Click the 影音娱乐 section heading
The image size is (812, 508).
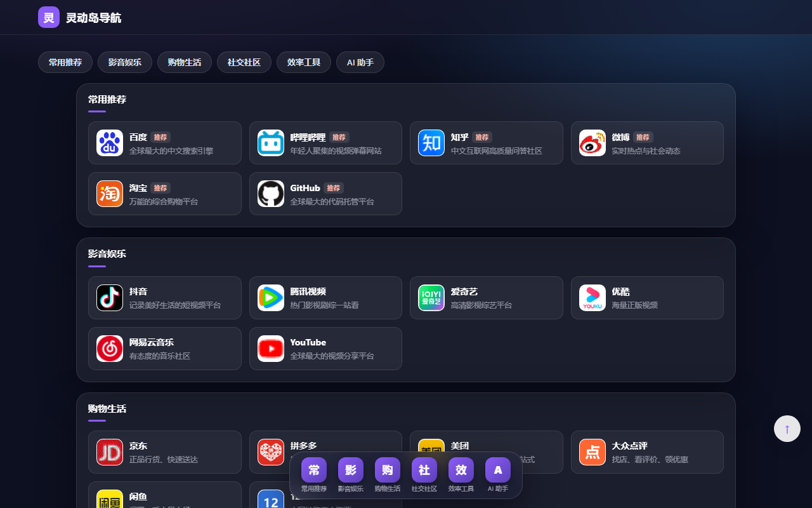point(107,254)
